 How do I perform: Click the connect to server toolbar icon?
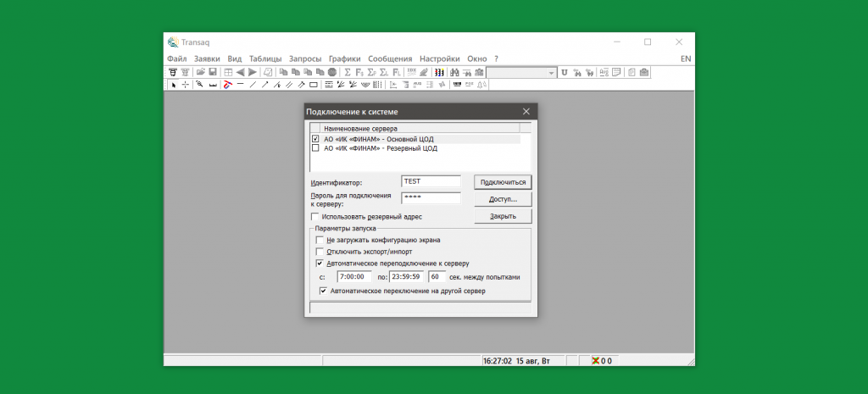(x=173, y=73)
